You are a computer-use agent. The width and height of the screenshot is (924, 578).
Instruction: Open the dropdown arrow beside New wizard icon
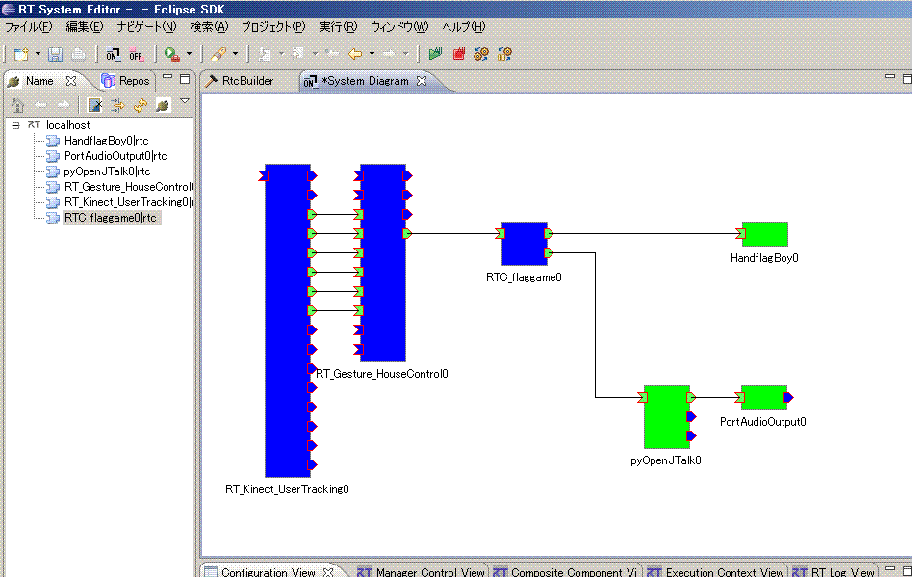click(38, 54)
